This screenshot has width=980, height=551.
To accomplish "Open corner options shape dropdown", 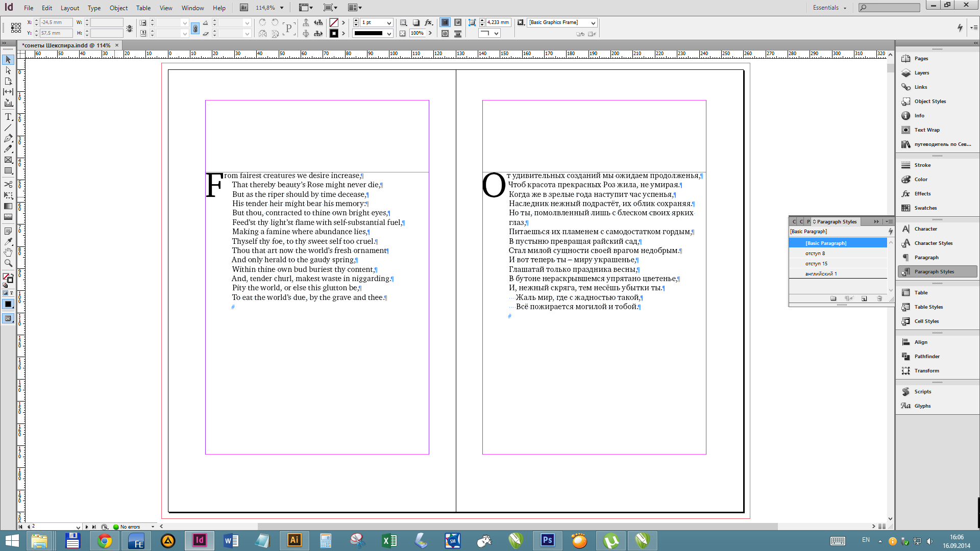I will coord(496,34).
